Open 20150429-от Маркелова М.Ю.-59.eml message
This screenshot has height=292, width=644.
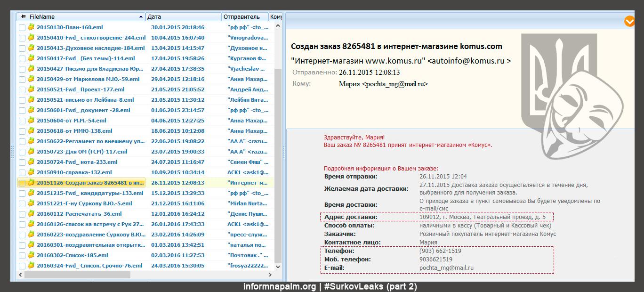click(88, 79)
